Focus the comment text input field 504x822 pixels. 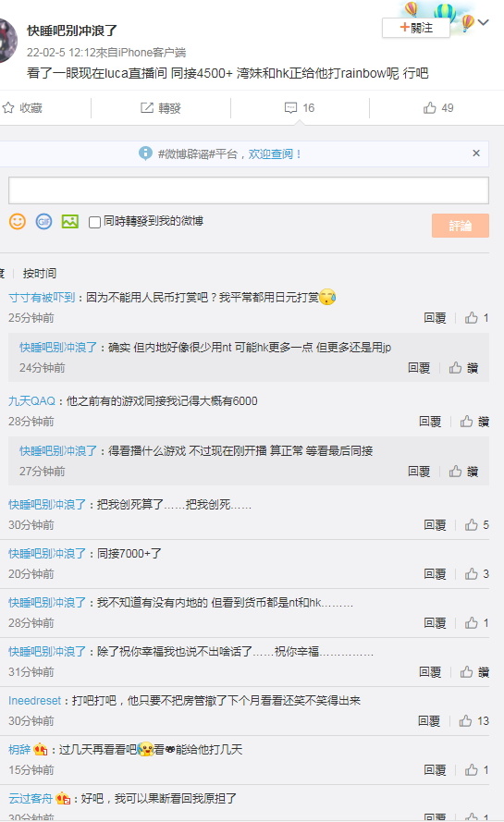(x=249, y=190)
